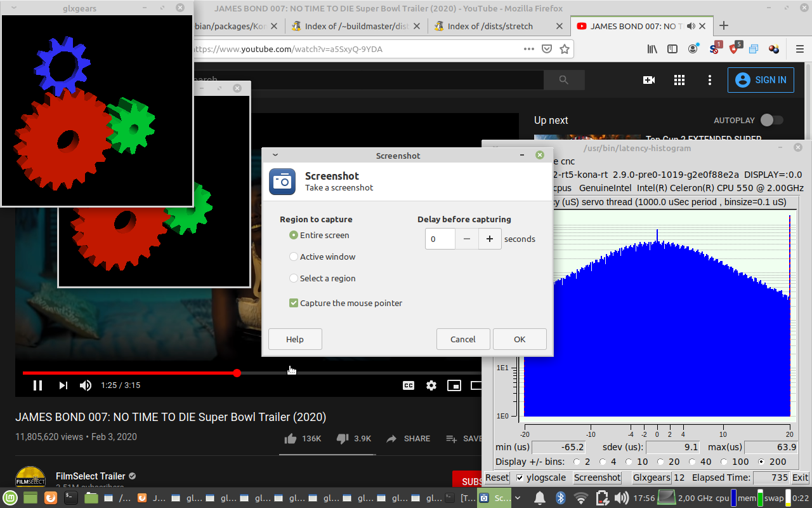The width and height of the screenshot is (812, 508).
Task: Click Glxgears button in latency-histogram
Action: click(x=652, y=478)
